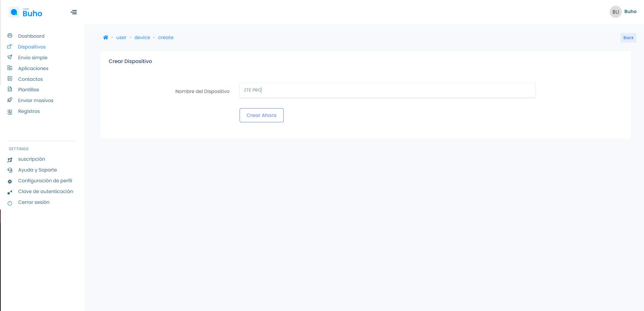
Task: Open the Contactos menu item
Action: click(30, 79)
